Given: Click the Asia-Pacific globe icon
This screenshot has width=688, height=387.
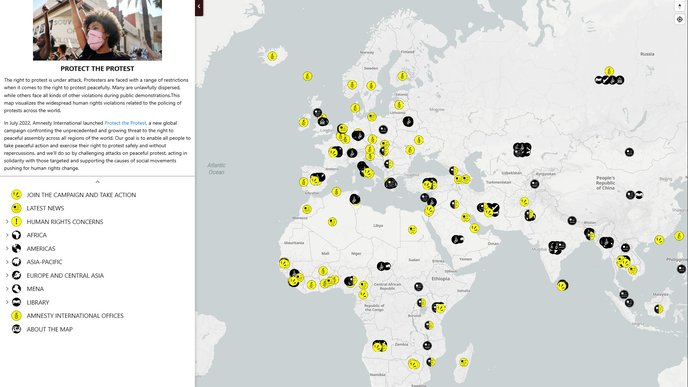Looking at the screenshot, I should [16, 262].
